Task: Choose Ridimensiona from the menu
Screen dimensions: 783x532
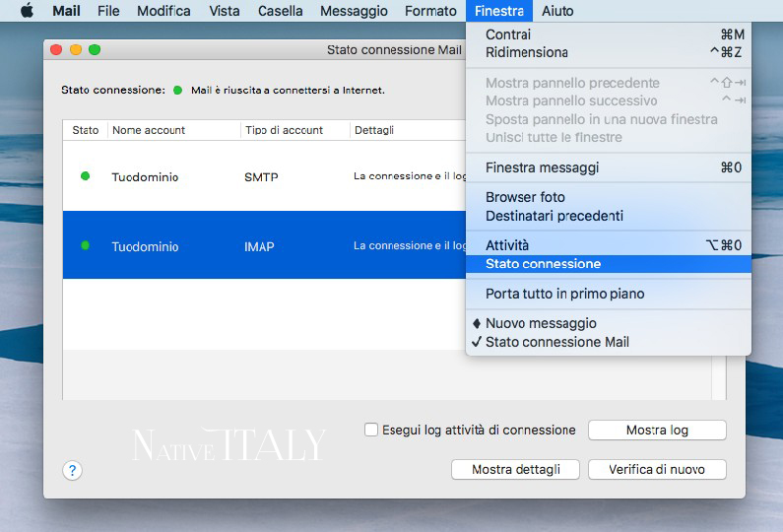Action: 609,52
